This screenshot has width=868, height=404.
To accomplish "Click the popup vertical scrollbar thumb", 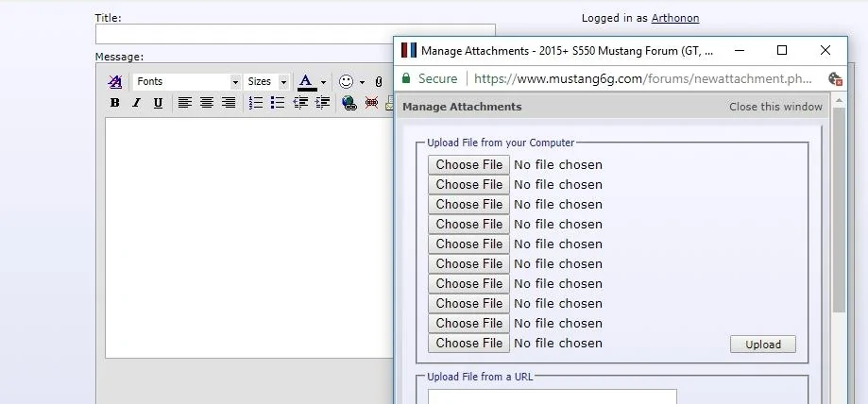I will tap(839, 210).
